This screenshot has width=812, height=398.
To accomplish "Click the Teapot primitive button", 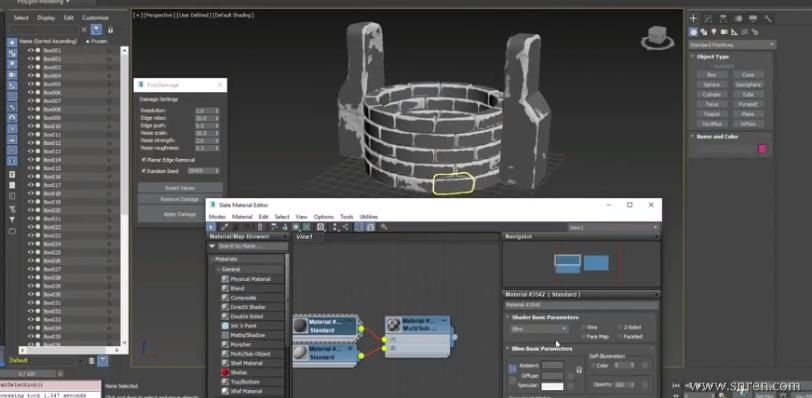I will pyautogui.click(x=712, y=114).
